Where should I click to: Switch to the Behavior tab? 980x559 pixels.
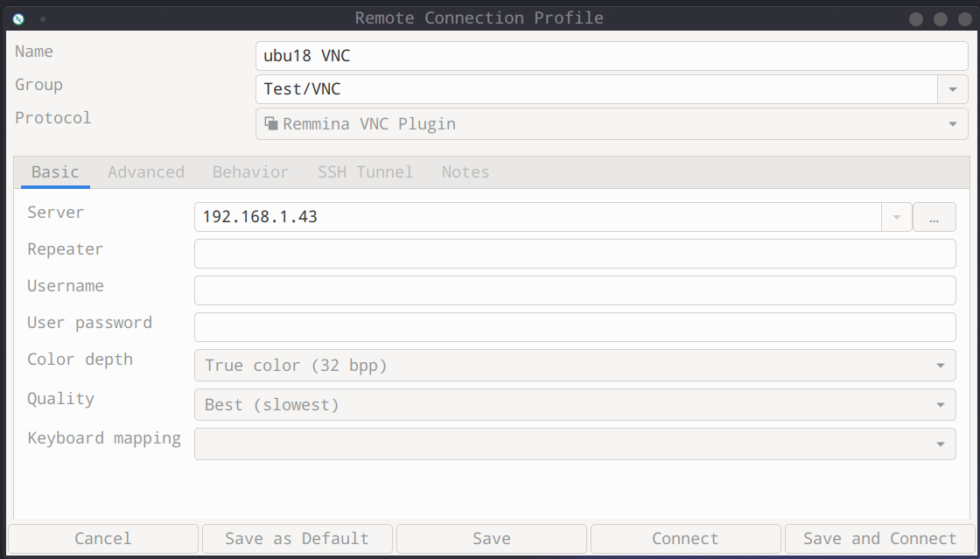pyautogui.click(x=250, y=172)
